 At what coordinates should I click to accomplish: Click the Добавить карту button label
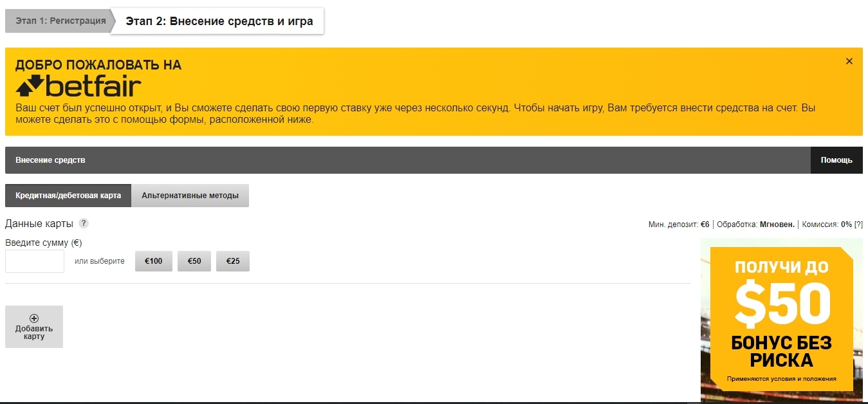point(34,333)
